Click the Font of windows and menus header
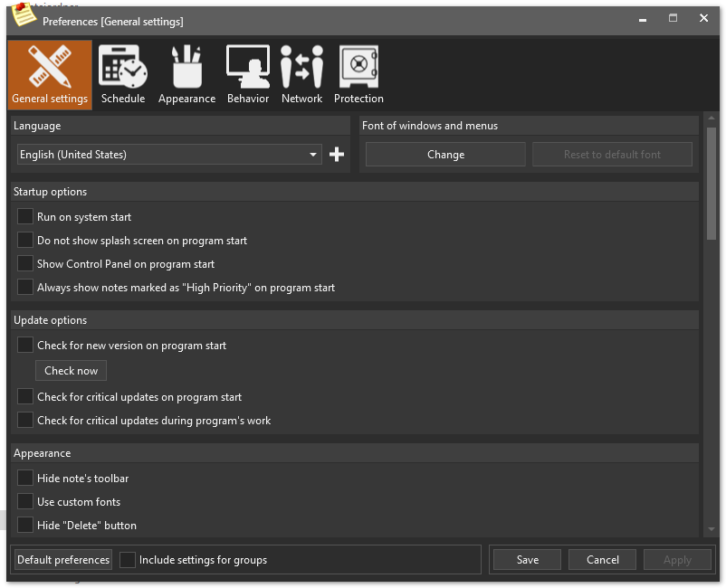Screen dimensions: 726x588 (x=529, y=126)
